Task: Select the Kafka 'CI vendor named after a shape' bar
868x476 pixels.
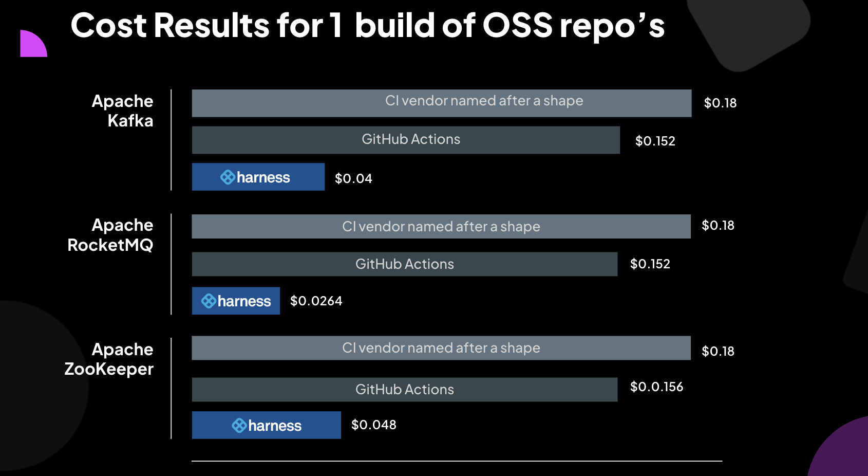Action: (441, 103)
